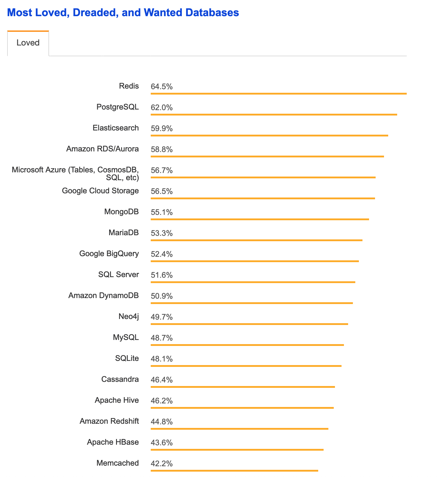Click the Elasticsearch 59.9% value

click(162, 129)
